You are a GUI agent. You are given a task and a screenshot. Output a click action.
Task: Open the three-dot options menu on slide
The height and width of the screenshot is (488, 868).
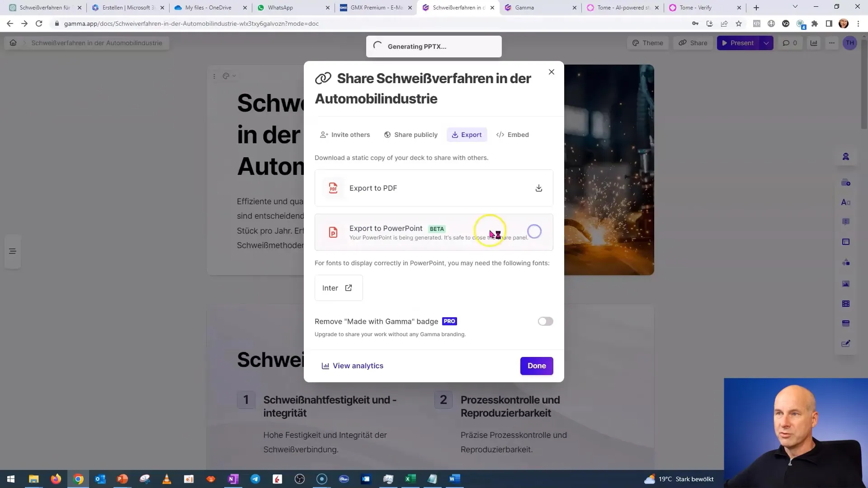click(215, 75)
